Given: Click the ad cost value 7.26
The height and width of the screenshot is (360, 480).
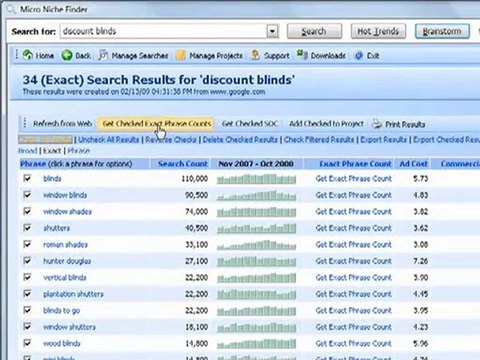Looking at the screenshot, I should pos(420,261).
